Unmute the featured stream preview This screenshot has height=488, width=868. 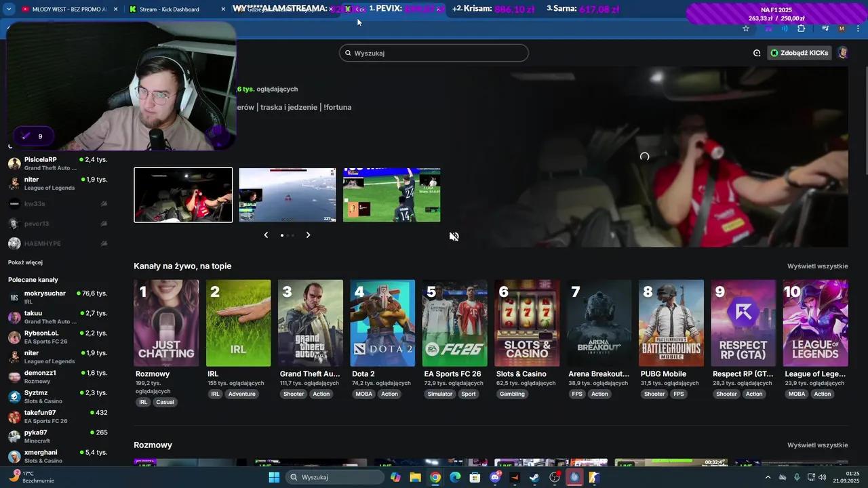[x=454, y=237]
